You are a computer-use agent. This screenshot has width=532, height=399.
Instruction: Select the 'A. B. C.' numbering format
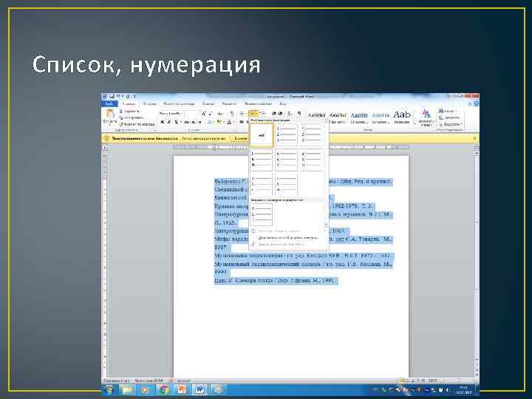point(287,160)
